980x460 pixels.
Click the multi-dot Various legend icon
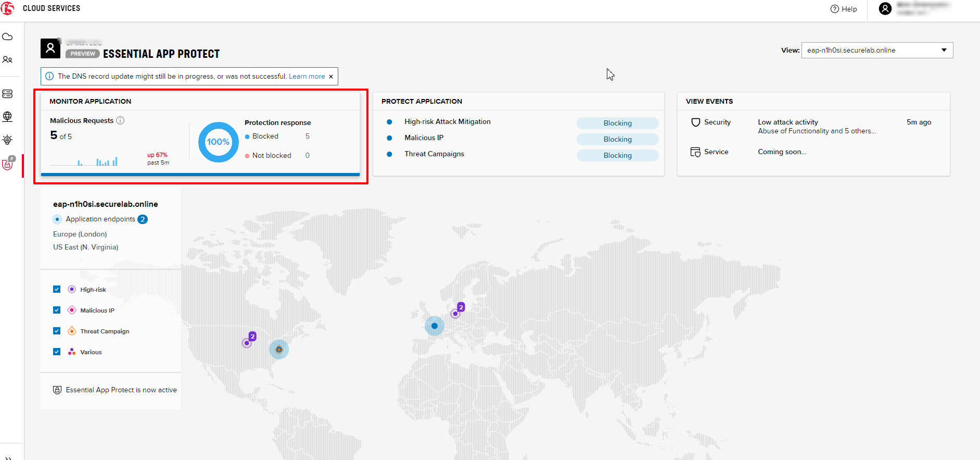click(72, 352)
